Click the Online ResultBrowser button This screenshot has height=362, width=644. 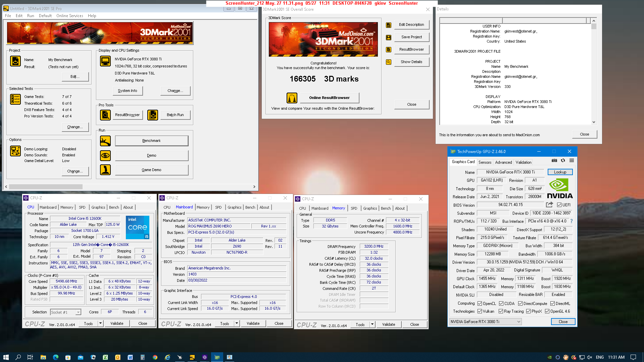coord(329,98)
